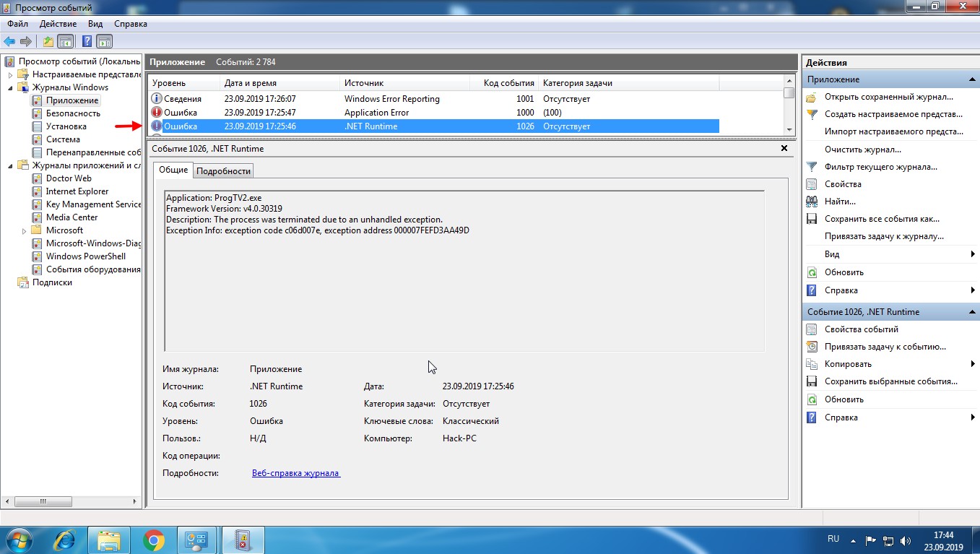Select the Security log in tree
The image size is (980, 554).
pyautogui.click(x=73, y=113)
